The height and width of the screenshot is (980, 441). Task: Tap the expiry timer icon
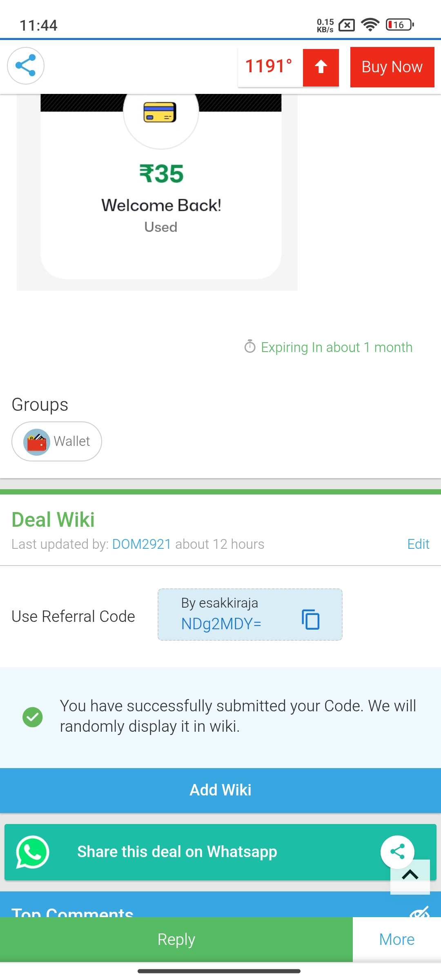point(250,347)
